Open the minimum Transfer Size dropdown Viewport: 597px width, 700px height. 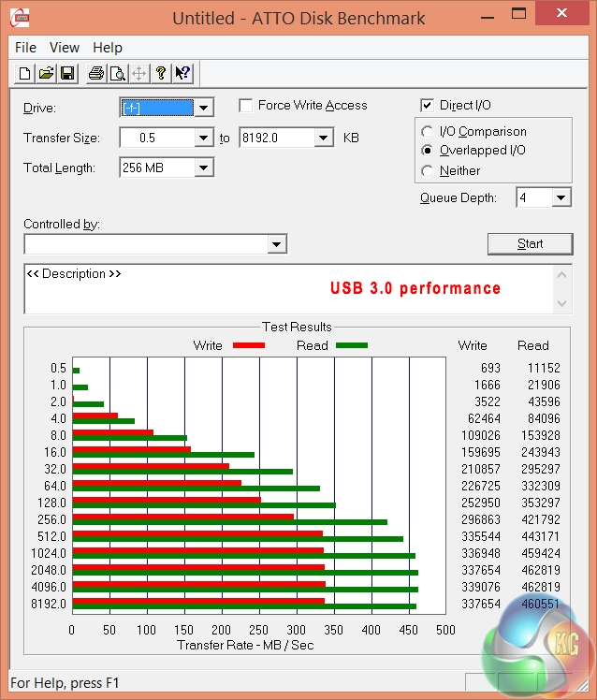point(203,138)
